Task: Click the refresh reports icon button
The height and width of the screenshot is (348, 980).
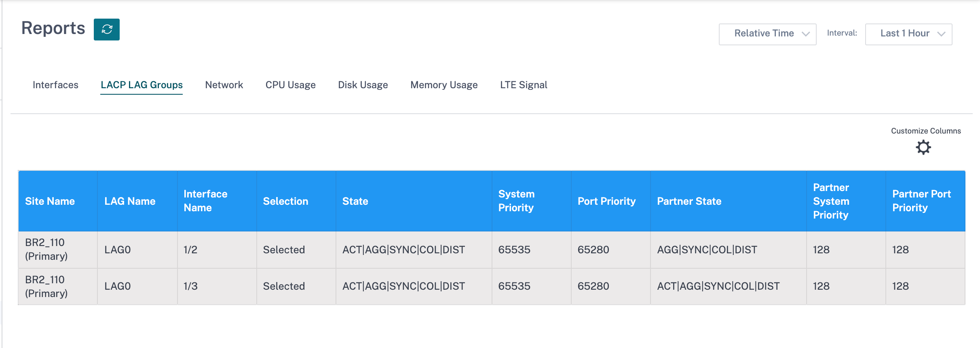Action: 107,30
